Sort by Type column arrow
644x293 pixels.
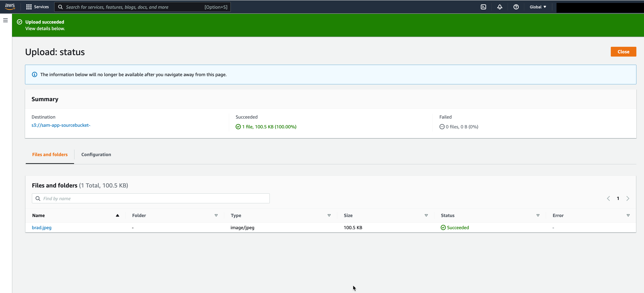pyautogui.click(x=329, y=215)
